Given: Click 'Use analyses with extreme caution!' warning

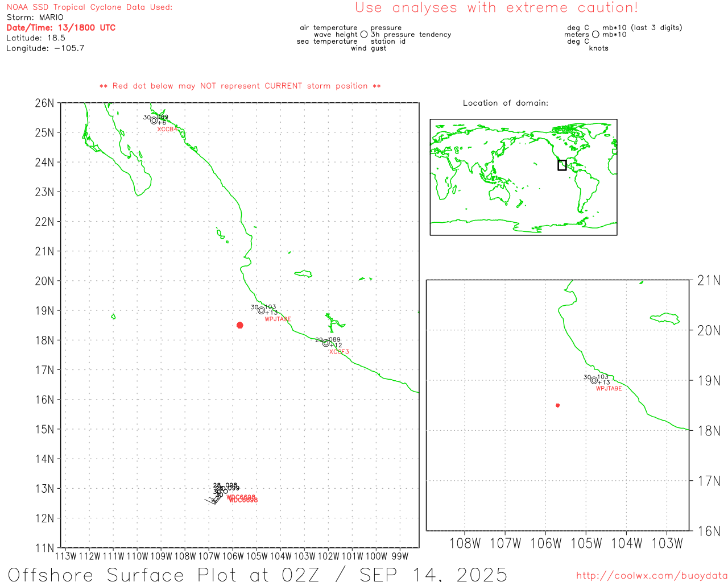Looking at the screenshot, I should click(497, 8).
